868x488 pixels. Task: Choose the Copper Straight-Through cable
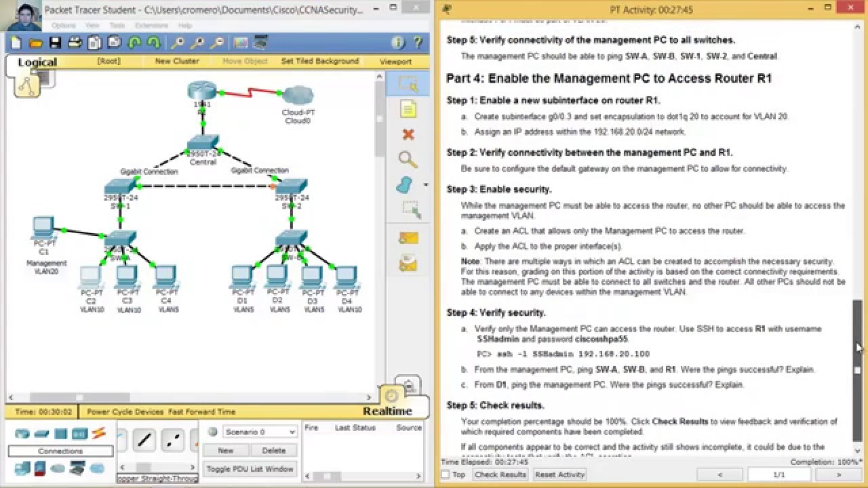(x=144, y=441)
